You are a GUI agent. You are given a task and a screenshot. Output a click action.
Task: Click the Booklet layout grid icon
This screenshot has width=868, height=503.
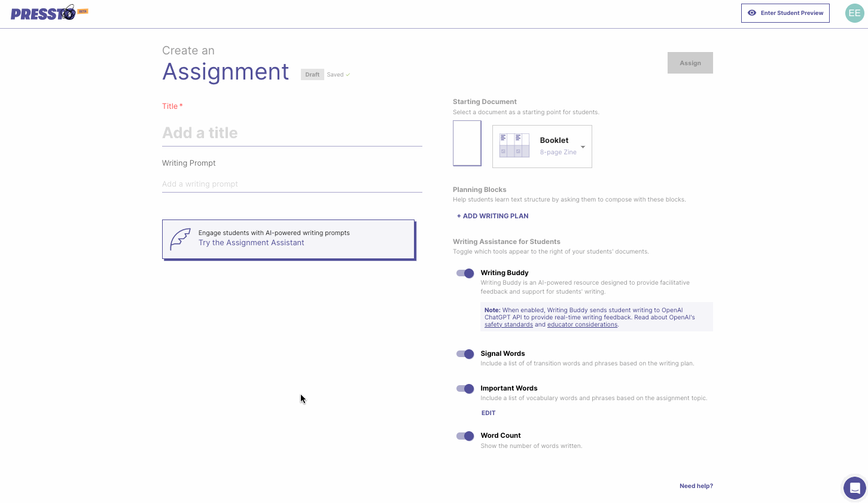point(514,146)
